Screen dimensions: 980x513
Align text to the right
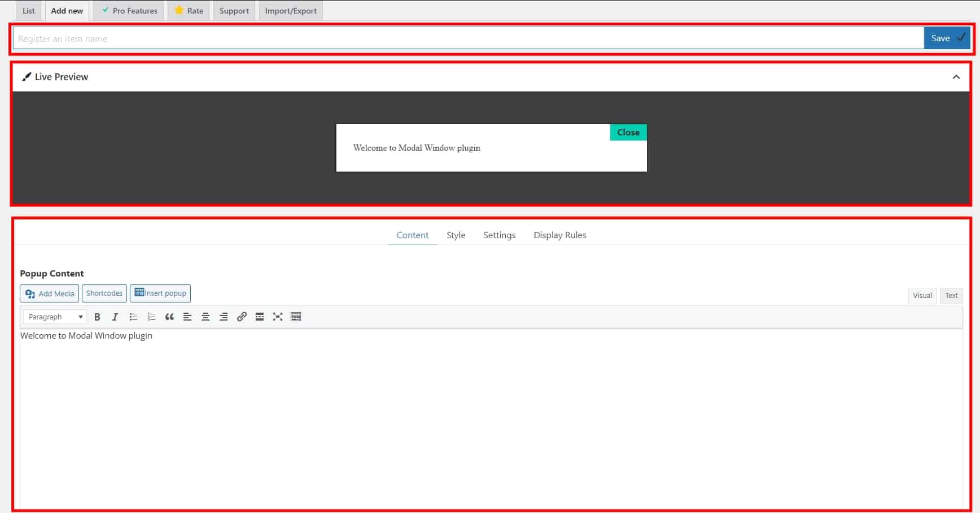(224, 317)
